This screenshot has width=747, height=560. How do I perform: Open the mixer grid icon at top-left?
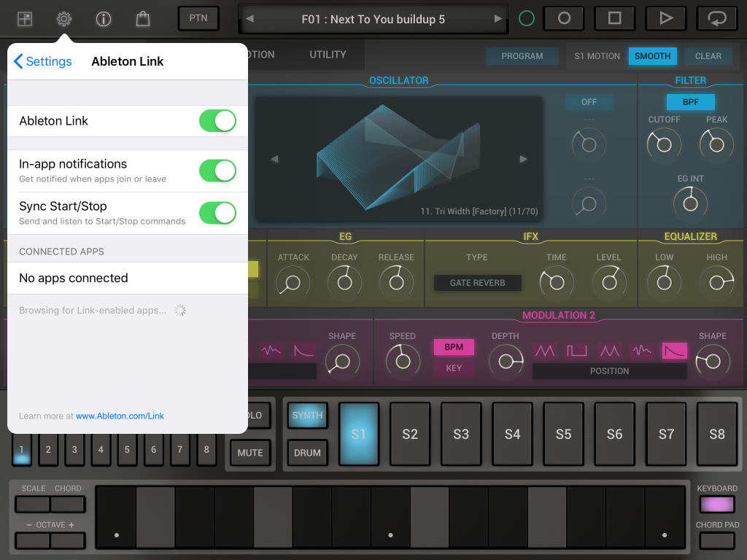24,18
